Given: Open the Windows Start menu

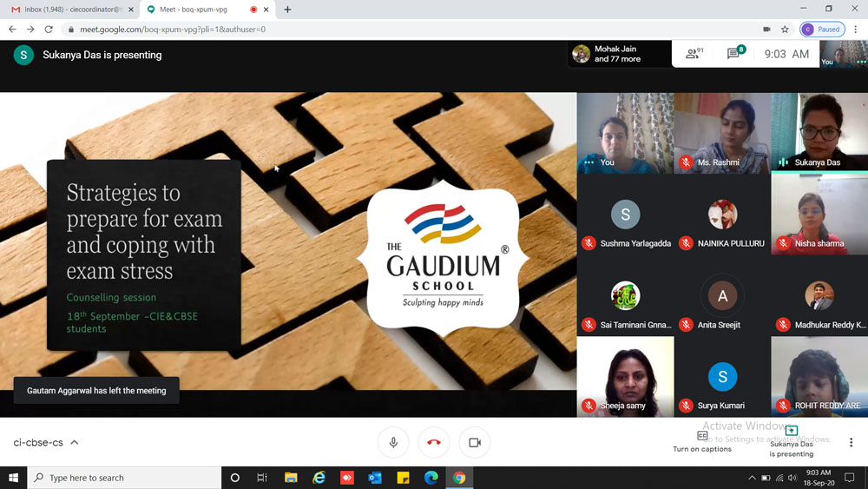Looking at the screenshot, I should tap(13, 478).
